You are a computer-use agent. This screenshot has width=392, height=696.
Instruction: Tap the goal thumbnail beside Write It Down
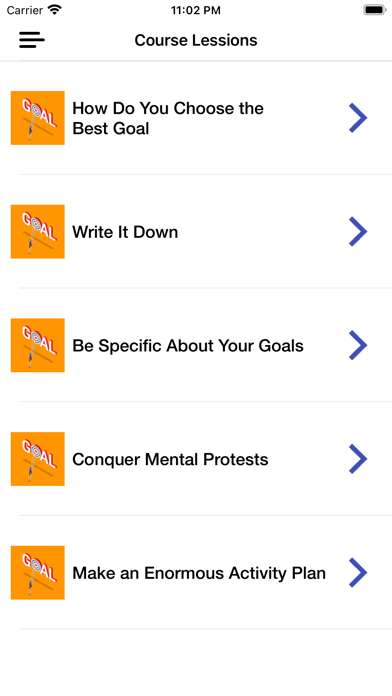pos(38,232)
